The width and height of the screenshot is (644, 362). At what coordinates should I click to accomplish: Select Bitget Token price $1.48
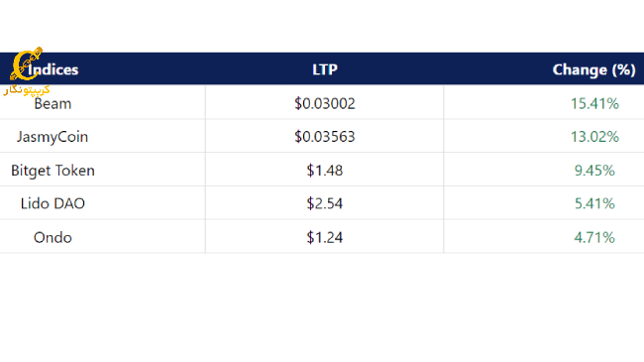coord(324,171)
